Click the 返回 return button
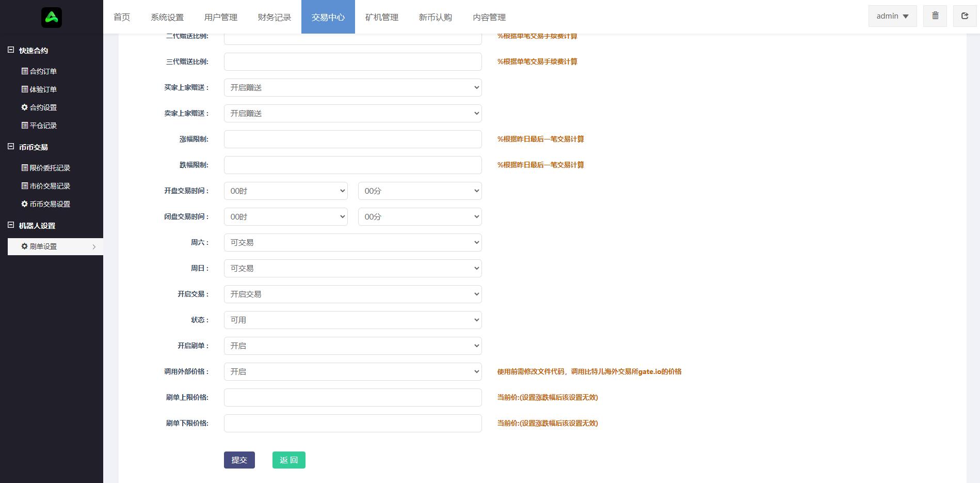Image resolution: width=980 pixels, height=483 pixels. pyautogui.click(x=288, y=460)
